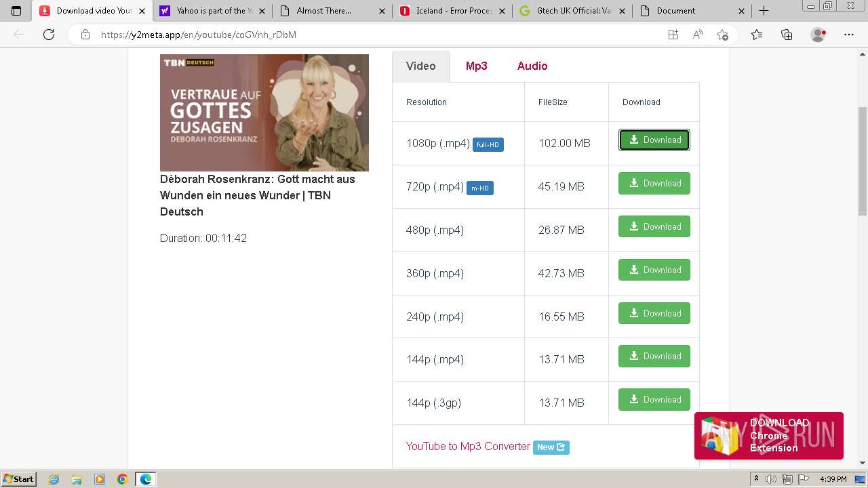Click the New badge beside converter link
This screenshot has width=868, height=488.
pos(551,447)
